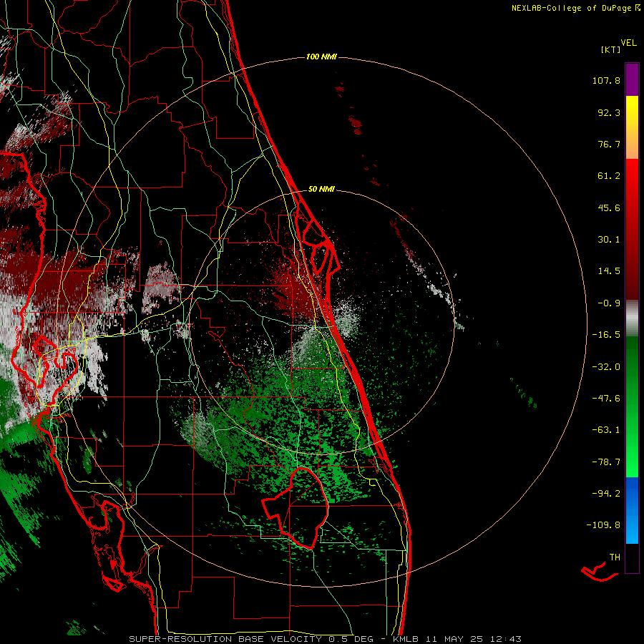Click the -78.7 legend value

point(606,462)
